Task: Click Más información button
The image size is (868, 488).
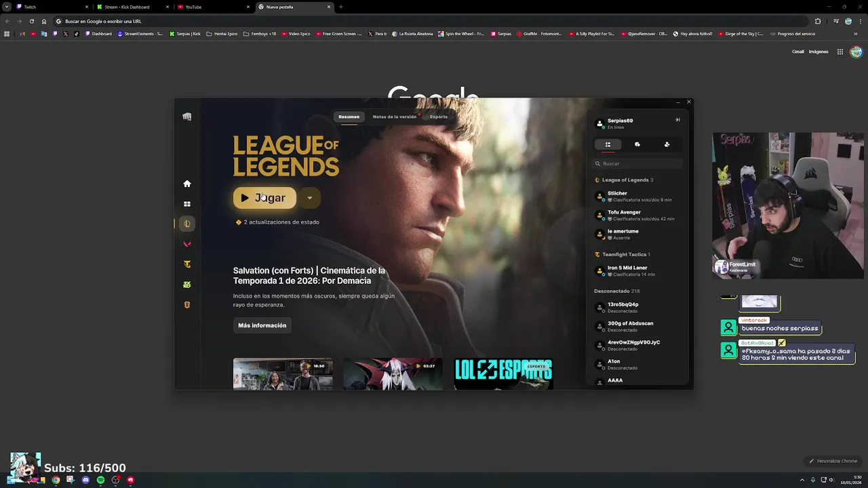Action: pos(262,325)
